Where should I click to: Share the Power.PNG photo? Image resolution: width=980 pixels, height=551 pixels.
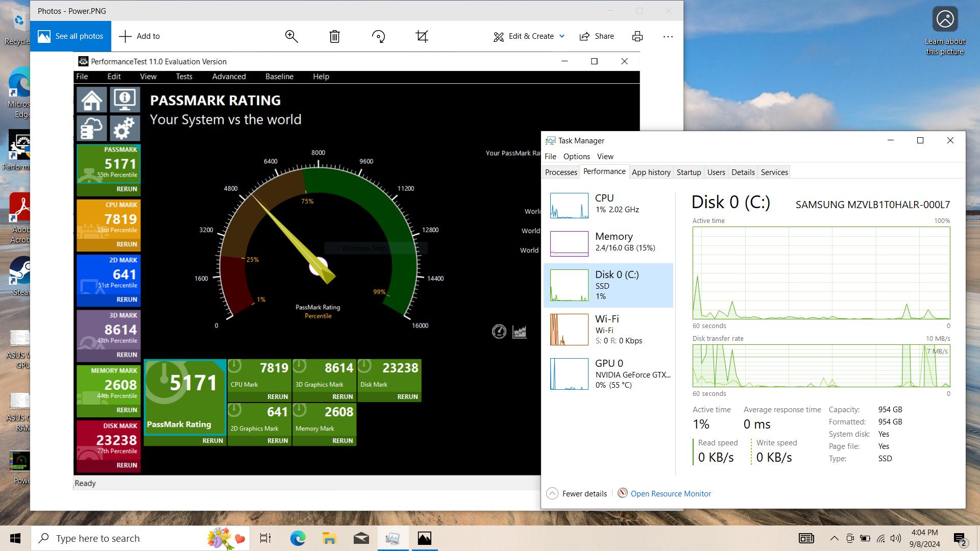pos(597,36)
